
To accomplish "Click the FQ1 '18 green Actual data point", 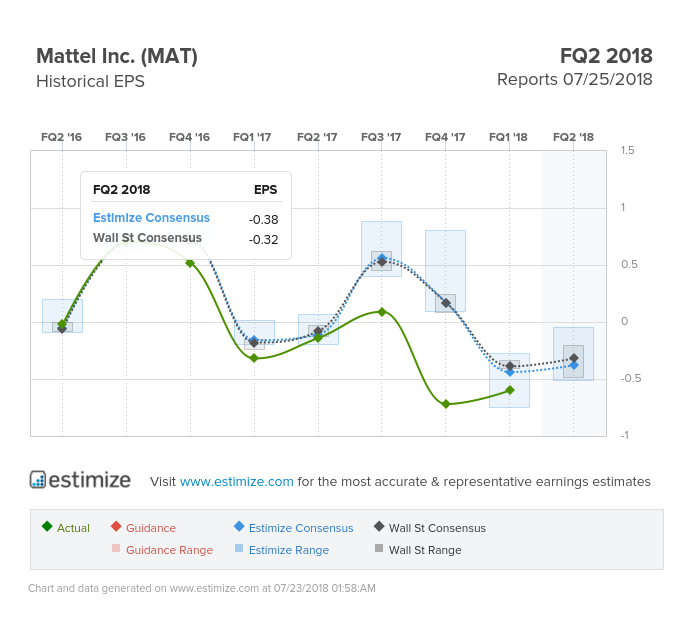I will pos(510,390).
